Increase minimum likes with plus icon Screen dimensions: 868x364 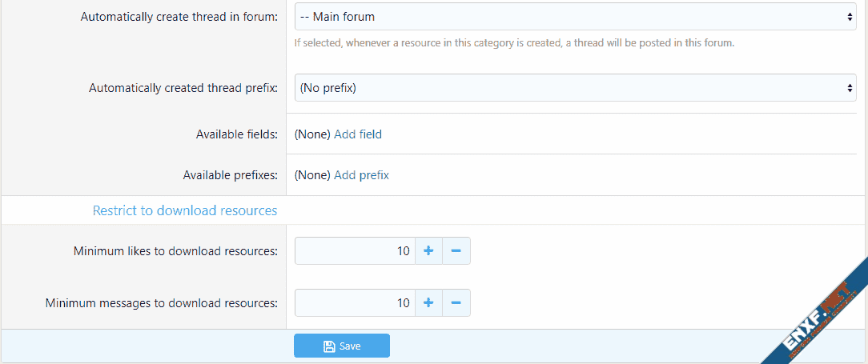(x=428, y=251)
